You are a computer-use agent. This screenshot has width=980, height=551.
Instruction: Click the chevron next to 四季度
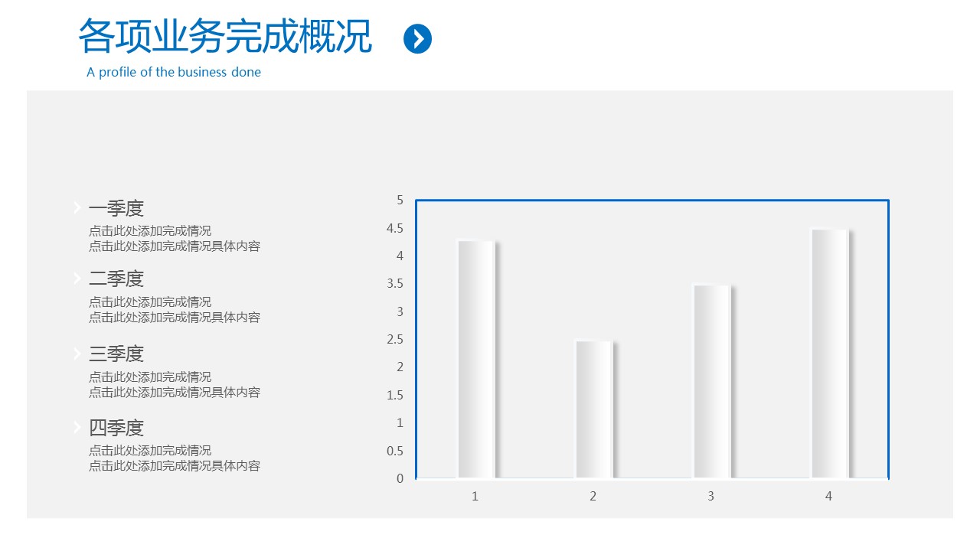point(77,427)
